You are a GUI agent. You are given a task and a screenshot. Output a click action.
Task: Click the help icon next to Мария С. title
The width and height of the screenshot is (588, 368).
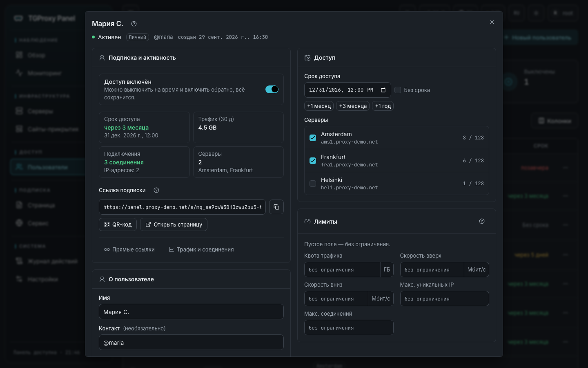(x=134, y=24)
